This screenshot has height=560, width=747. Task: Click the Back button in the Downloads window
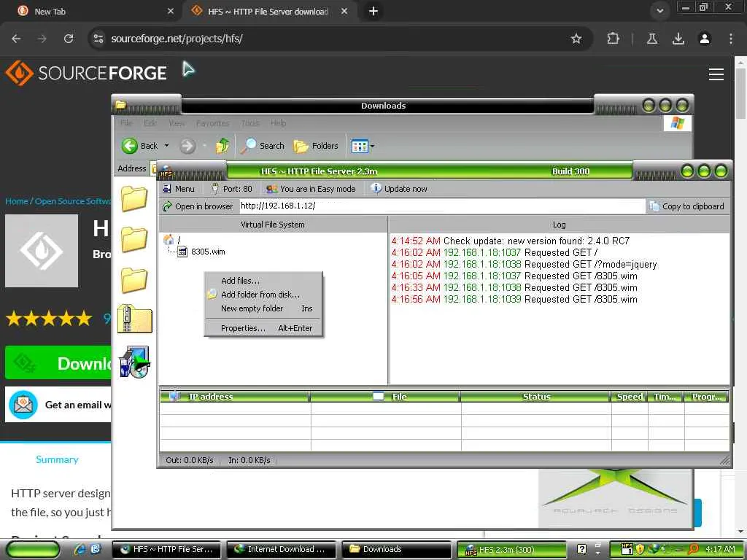point(139,146)
